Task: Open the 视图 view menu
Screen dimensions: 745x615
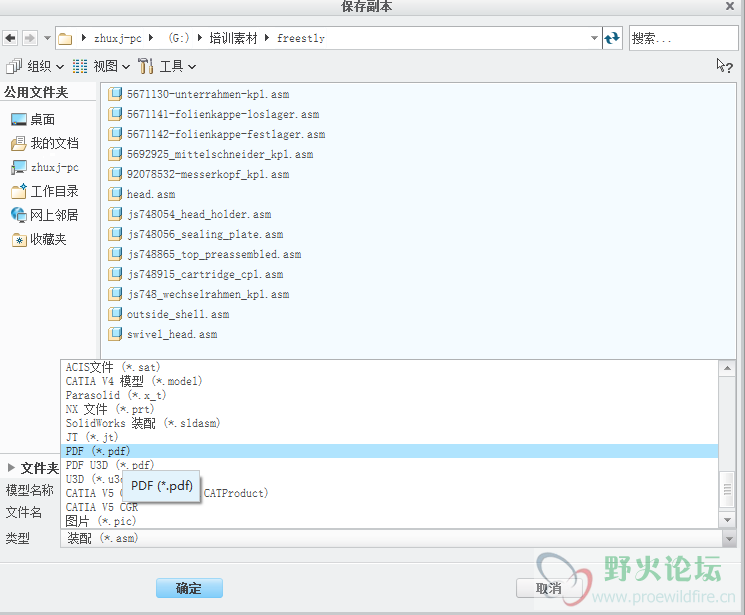Action: pyautogui.click(x=101, y=67)
